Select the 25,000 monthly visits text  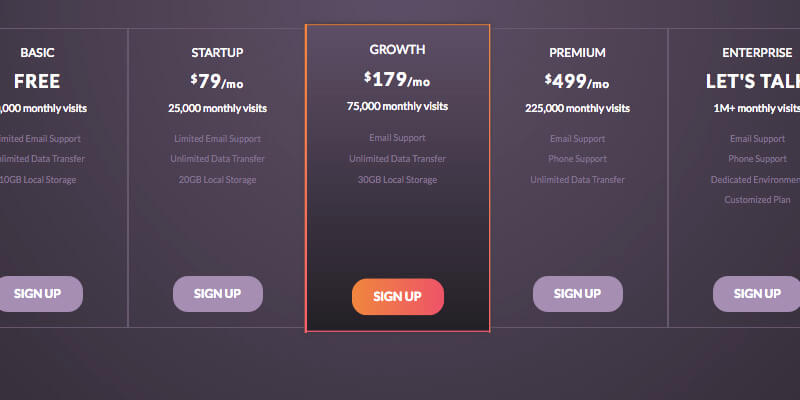(217, 108)
